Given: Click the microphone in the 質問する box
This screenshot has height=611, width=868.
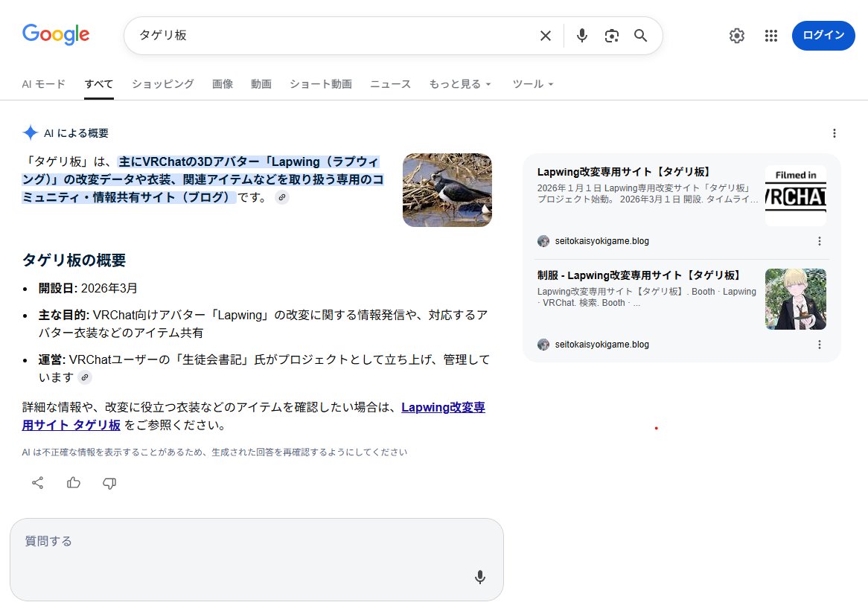Looking at the screenshot, I should pyautogui.click(x=480, y=578).
